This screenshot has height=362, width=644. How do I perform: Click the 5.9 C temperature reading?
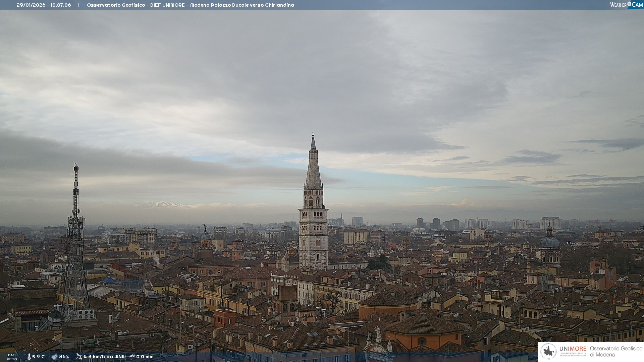tap(38, 357)
